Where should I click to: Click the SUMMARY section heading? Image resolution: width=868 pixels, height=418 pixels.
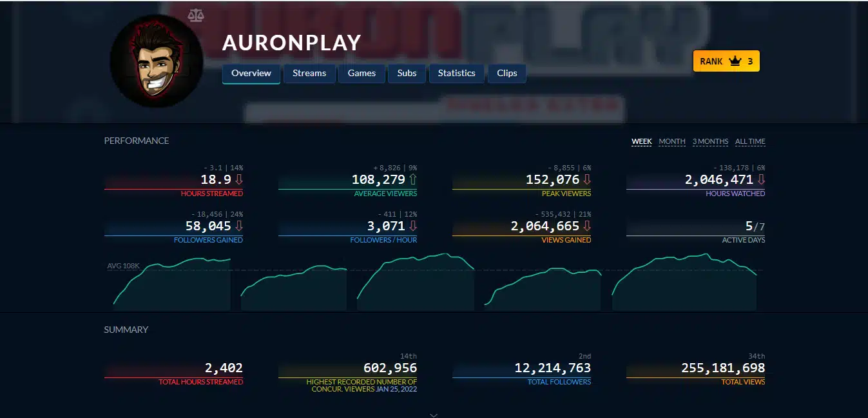[126, 330]
